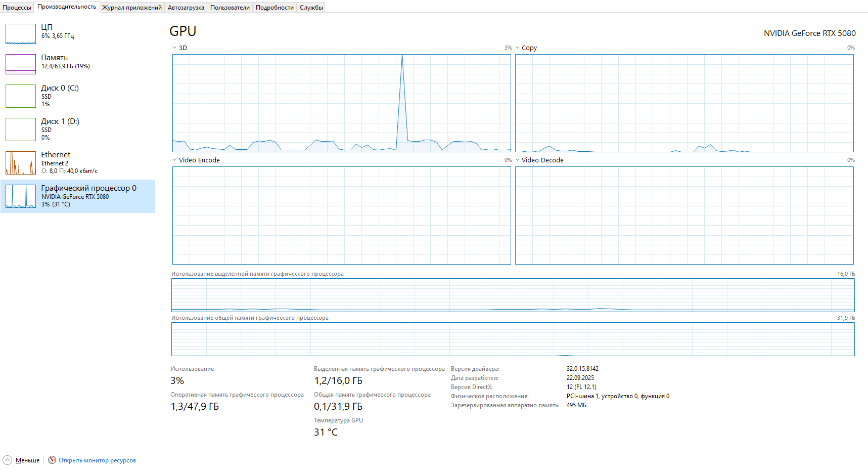Open the Video Encode engine dropdown
Viewport: 868px width, 472px height.
(175, 160)
